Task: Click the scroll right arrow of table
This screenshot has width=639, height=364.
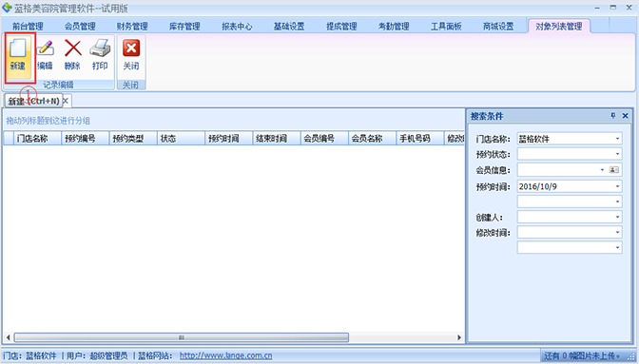Action: (459, 337)
